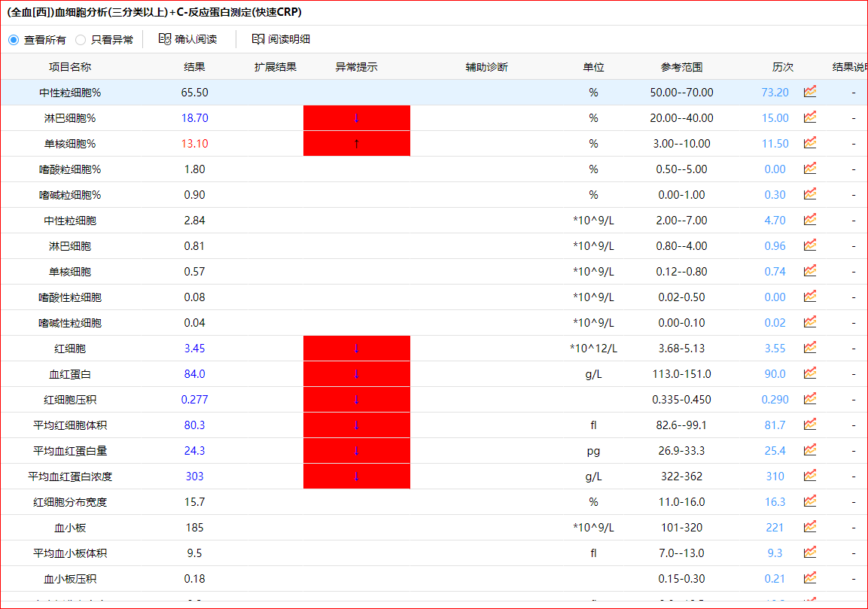868x609 pixels.
Task: Click red abnormal flag for 单核细胞%
Action: tap(357, 143)
